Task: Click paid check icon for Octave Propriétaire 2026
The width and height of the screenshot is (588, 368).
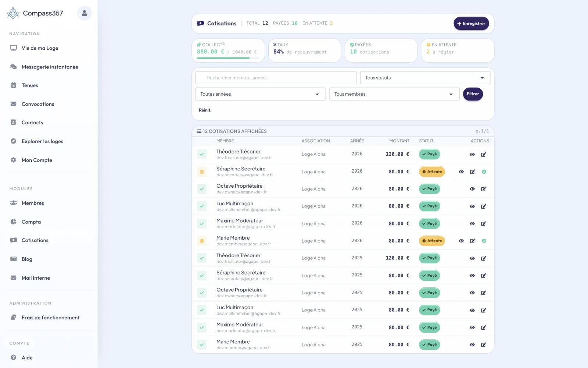Action: pyautogui.click(x=202, y=189)
